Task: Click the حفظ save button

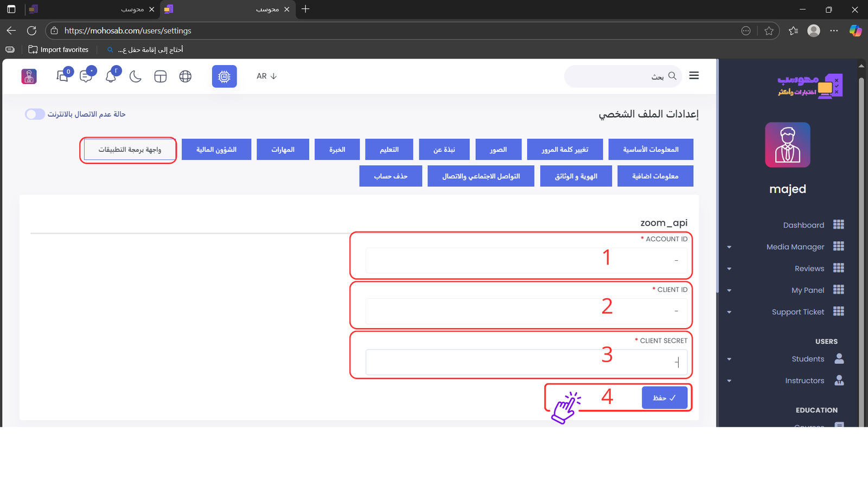Action: point(665,398)
